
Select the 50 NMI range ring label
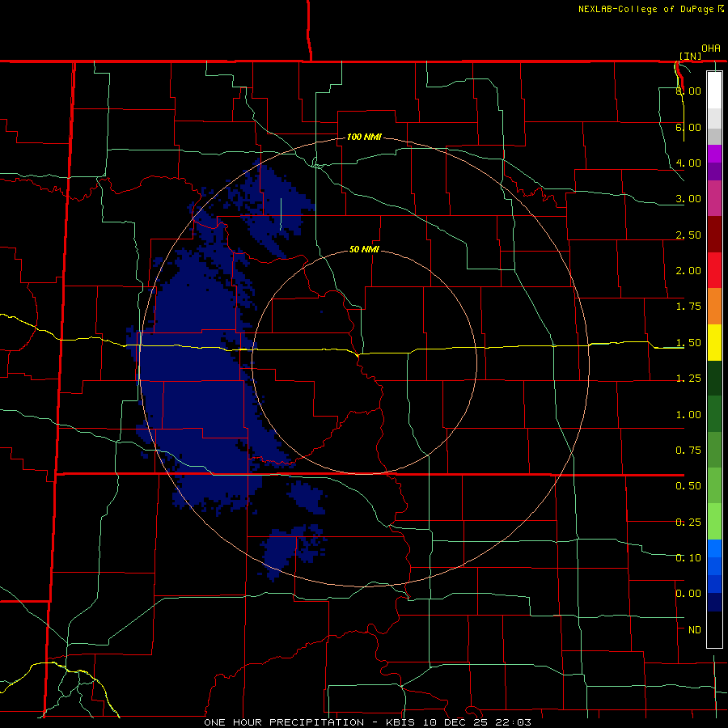point(364,249)
